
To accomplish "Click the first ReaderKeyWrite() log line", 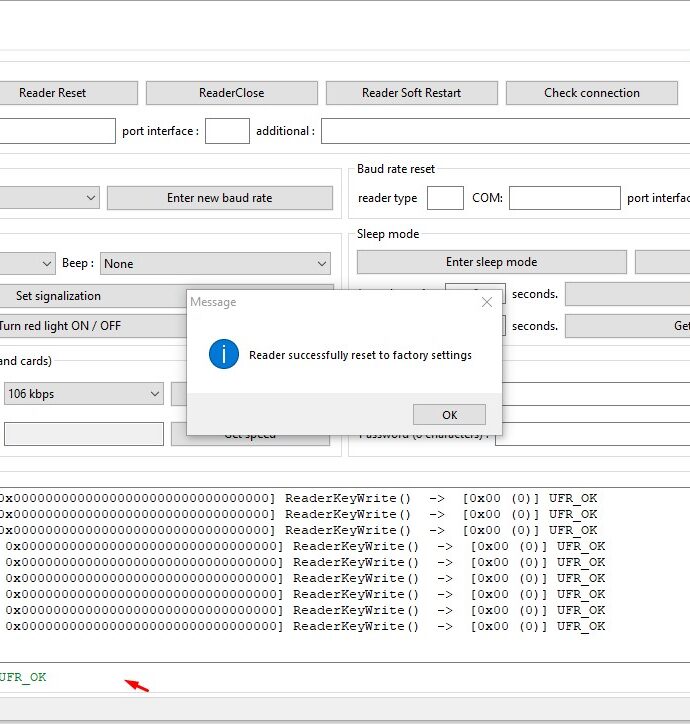I will (x=299, y=498).
